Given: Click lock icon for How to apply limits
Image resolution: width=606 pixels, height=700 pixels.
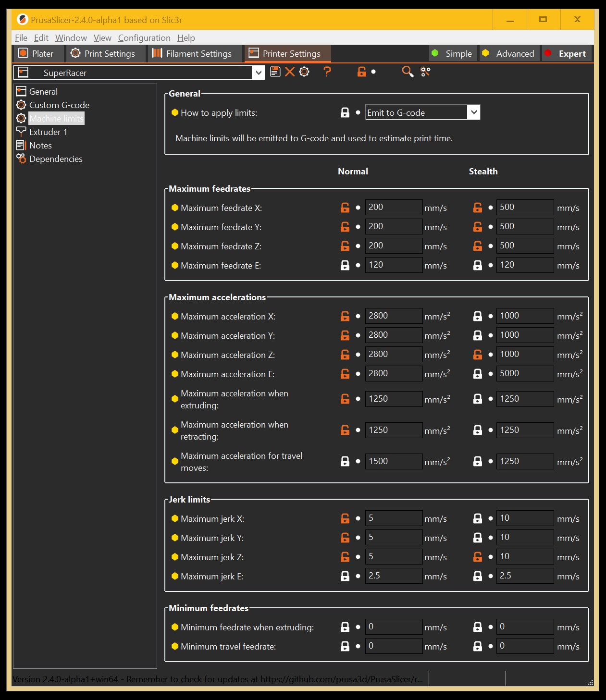Looking at the screenshot, I should point(345,112).
